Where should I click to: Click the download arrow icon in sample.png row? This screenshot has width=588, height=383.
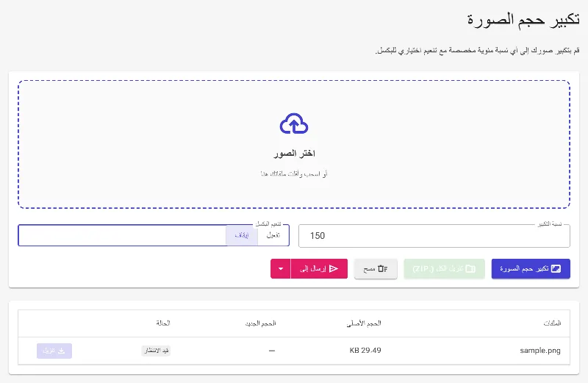tap(62, 351)
